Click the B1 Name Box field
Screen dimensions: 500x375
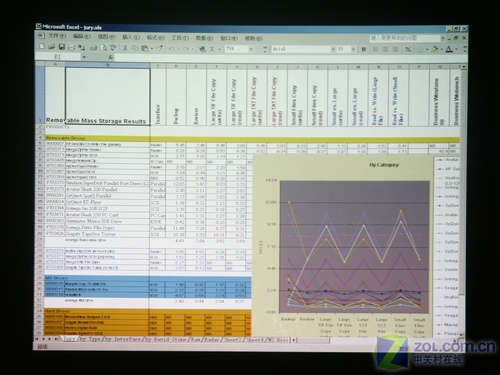tap(59, 57)
